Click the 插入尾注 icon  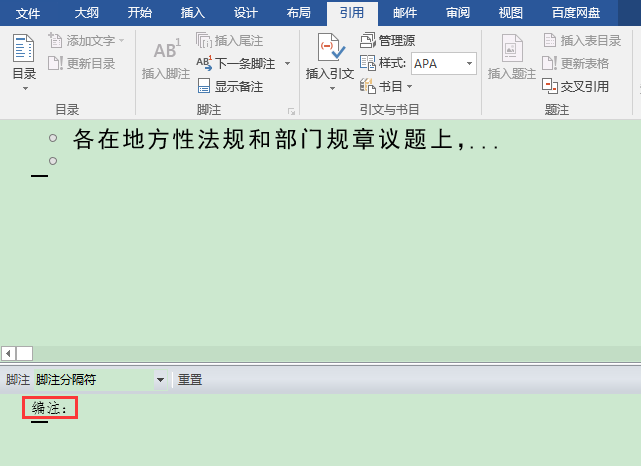[204, 40]
